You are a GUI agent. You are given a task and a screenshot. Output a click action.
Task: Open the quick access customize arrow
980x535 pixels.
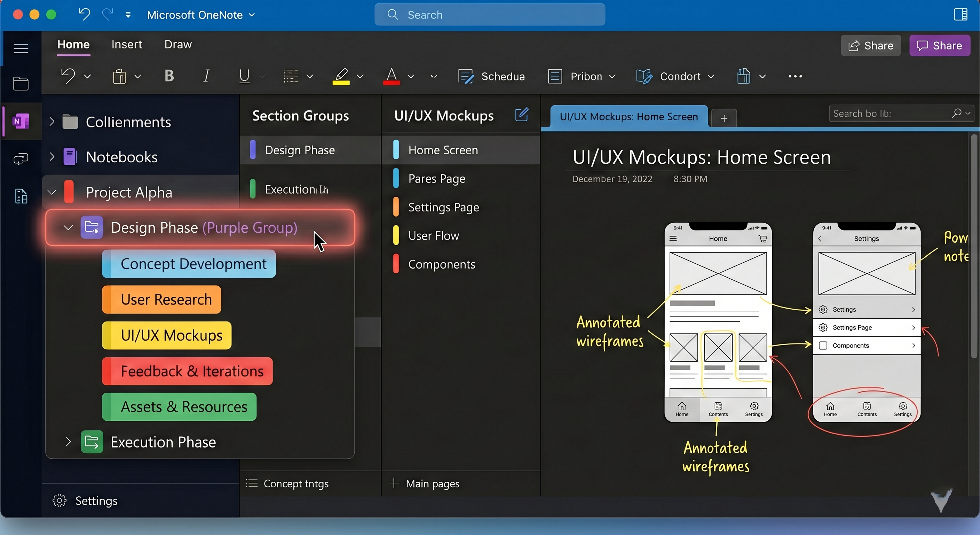(128, 15)
